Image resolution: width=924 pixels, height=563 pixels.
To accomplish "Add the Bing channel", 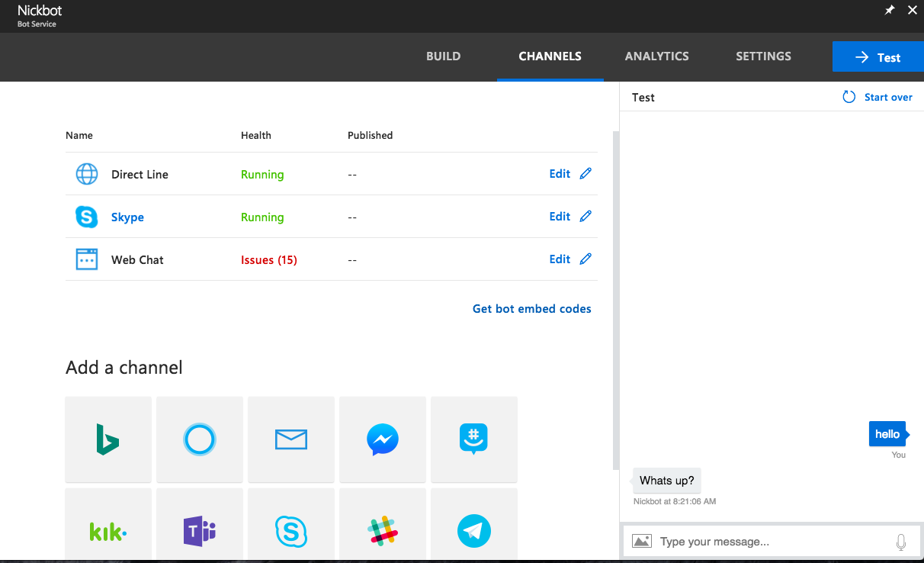I will pyautogui.click(x=108, y=439).
